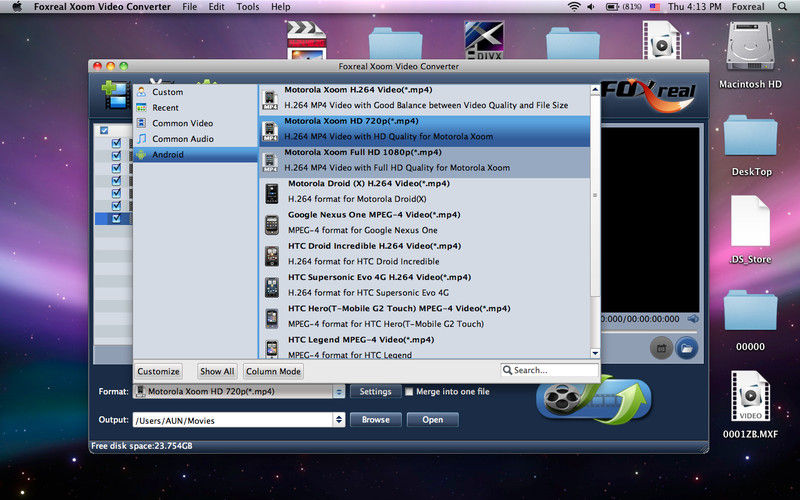Browse for output folder
Image resolution: width=800 pixels, height=500 pixels.
(376, 420)
